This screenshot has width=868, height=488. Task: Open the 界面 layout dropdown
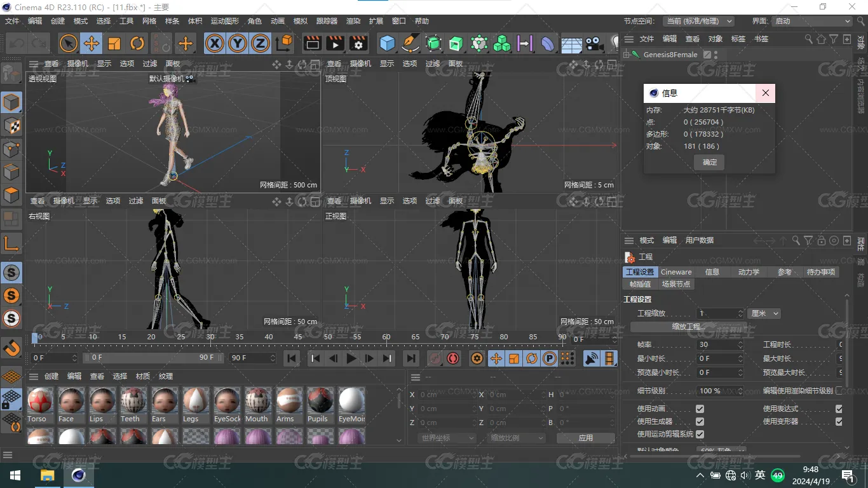point(811,21)
